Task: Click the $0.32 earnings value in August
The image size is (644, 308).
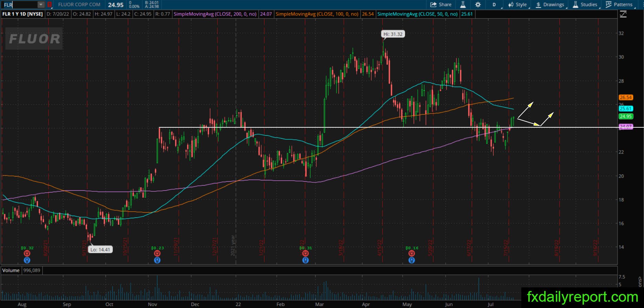Action: pyautogui.click(x=27, y=248)
